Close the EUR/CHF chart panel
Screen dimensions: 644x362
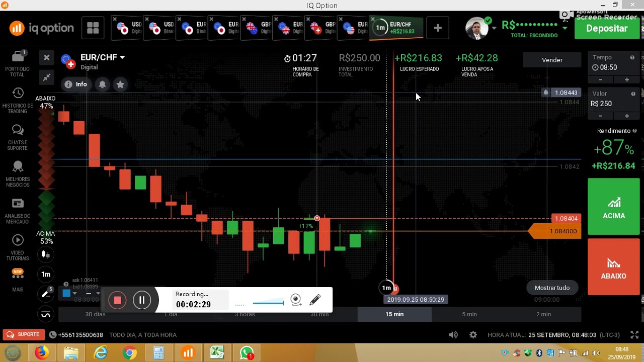[46, 58]
